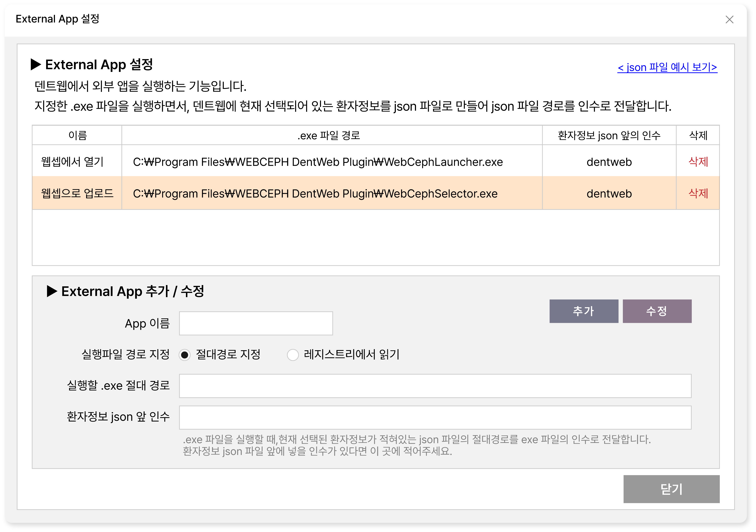Image resolution: width=756 pixels, height=532 pixels.
Task: Close the External App settings dialog
Action: pyautogui.click(x=729, y=20)
